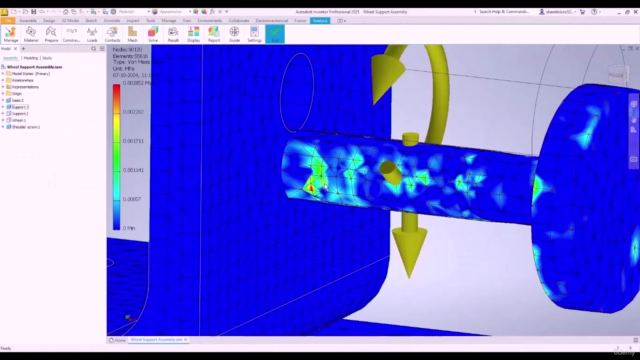Image resolution: width=640 pixels, height=360 pixels.
Task: Click the Exit analysis checkmark button
Action: (275, 34)
